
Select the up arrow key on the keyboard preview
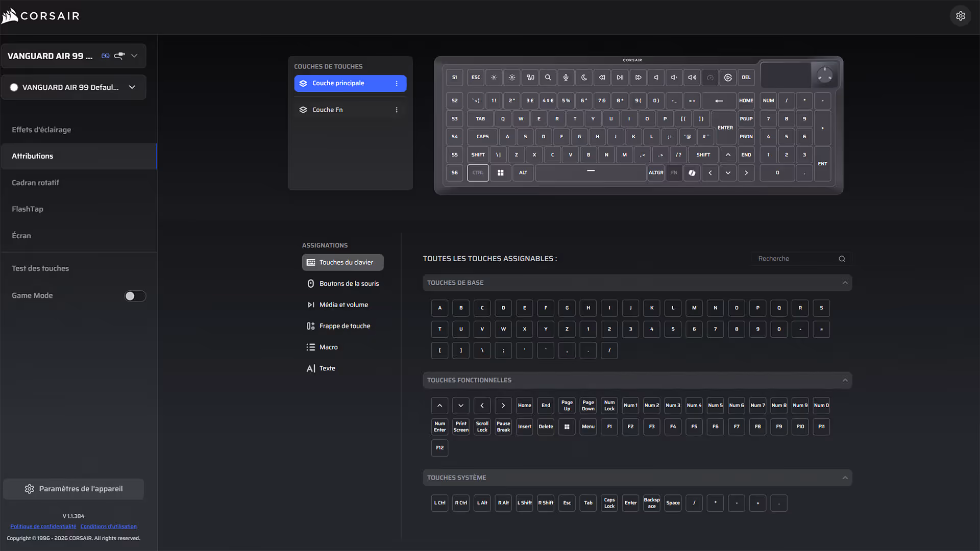click(728, 155)
